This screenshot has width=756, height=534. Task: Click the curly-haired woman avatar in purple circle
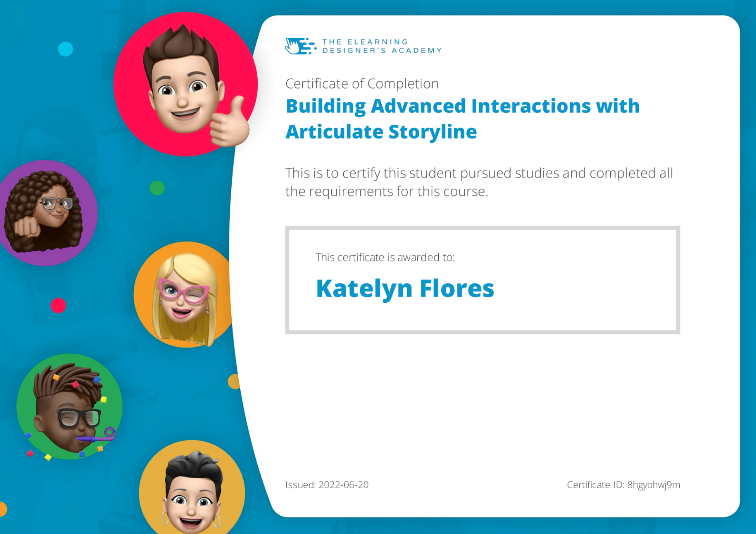pos(45,213)
